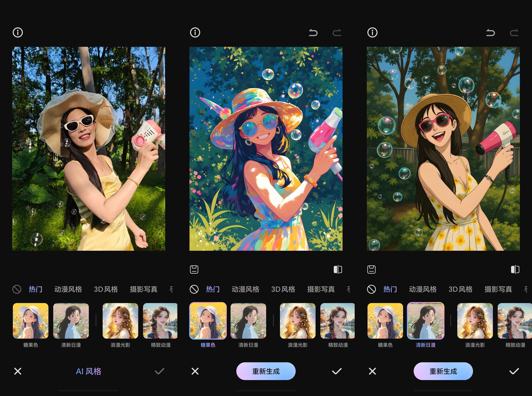The width and height of the screenshot is (532, 396).
Task: Select the 热门 tab on the left screen
Action: point(35,289)
